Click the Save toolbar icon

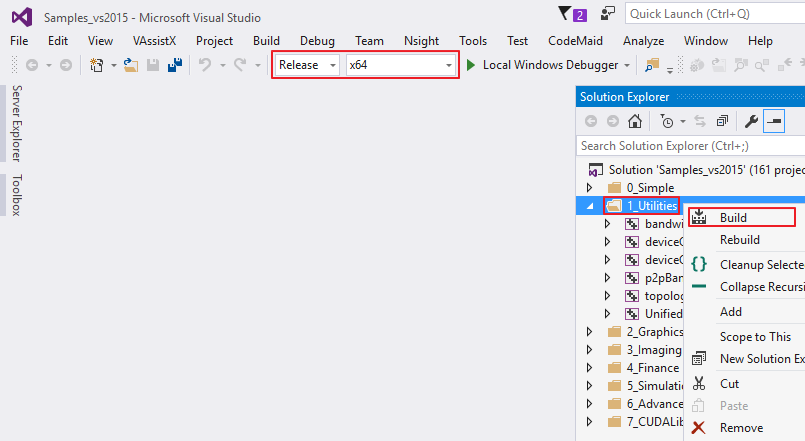(x=153, y=65)
